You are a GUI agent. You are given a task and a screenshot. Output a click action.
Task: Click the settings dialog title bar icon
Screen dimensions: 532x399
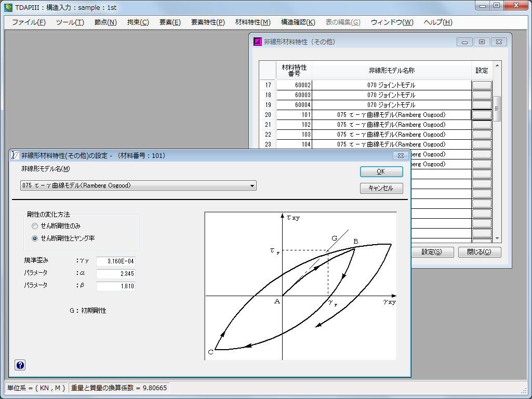coord(15,155)
